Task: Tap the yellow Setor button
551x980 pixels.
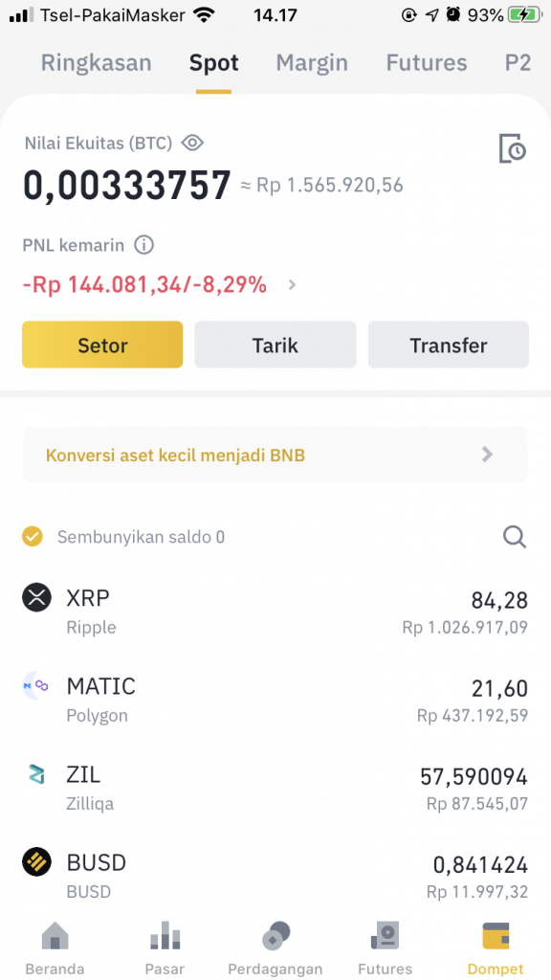Action: point(102,345)
